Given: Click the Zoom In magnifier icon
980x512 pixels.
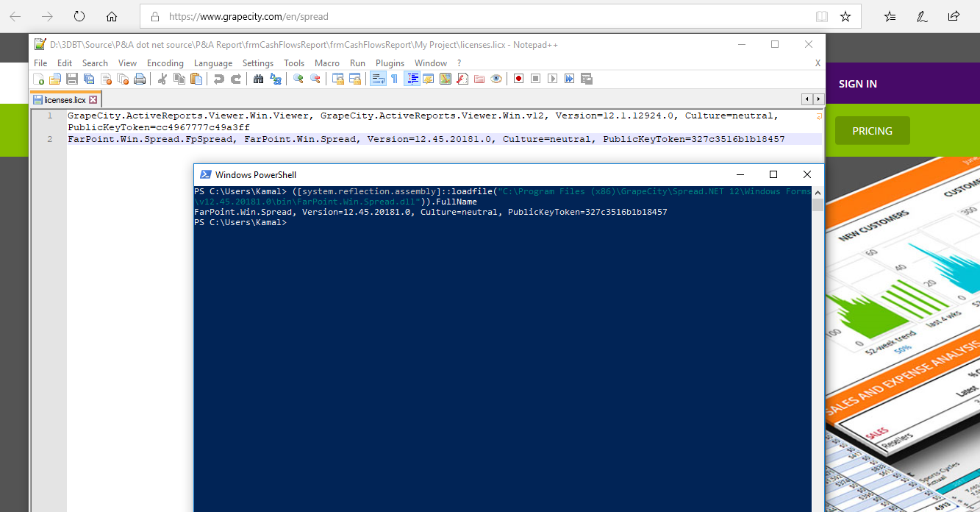Looking at the screenshot, I should click(x=298, y=79).
